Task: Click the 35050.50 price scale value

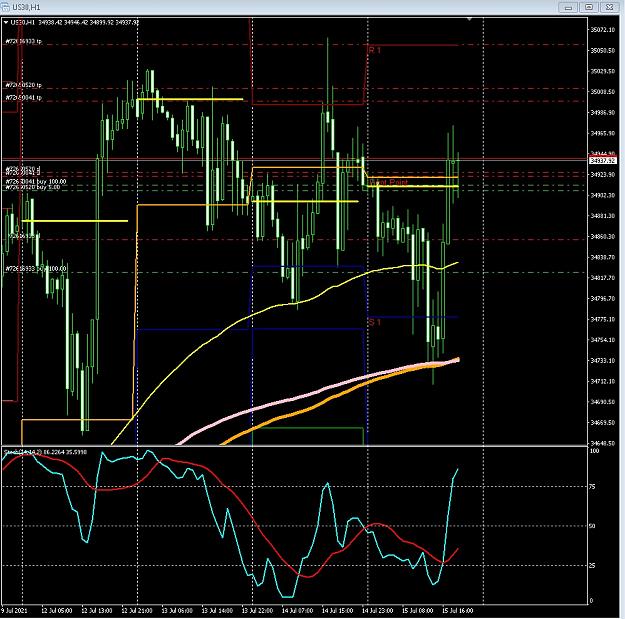Action: (x=602, y=50)
